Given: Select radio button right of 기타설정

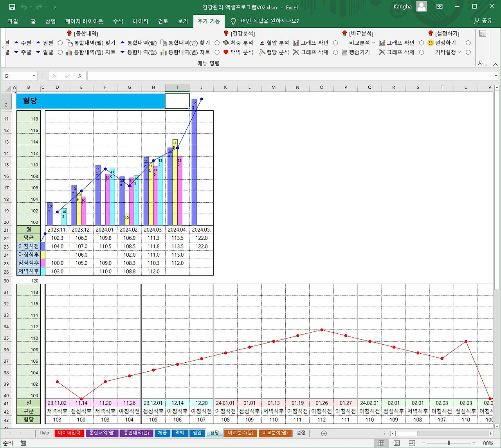Looking at the screenshot, I should 468,52.
